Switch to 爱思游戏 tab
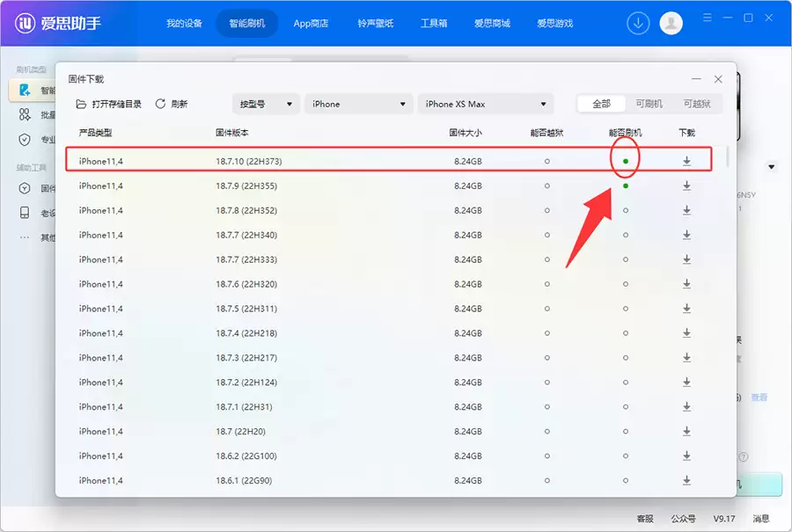Viewport: 792px width, 532px height. 554,23
